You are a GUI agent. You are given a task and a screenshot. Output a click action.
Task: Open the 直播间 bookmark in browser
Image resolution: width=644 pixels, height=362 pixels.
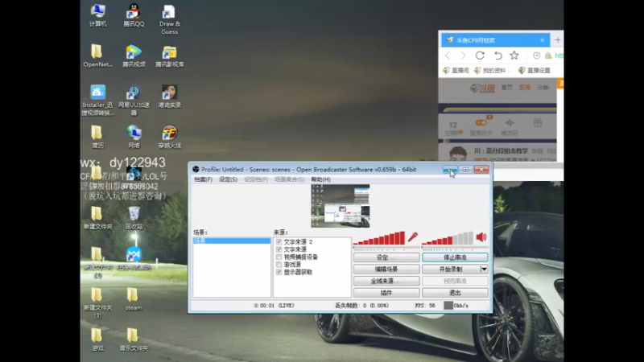coord(456,71)
